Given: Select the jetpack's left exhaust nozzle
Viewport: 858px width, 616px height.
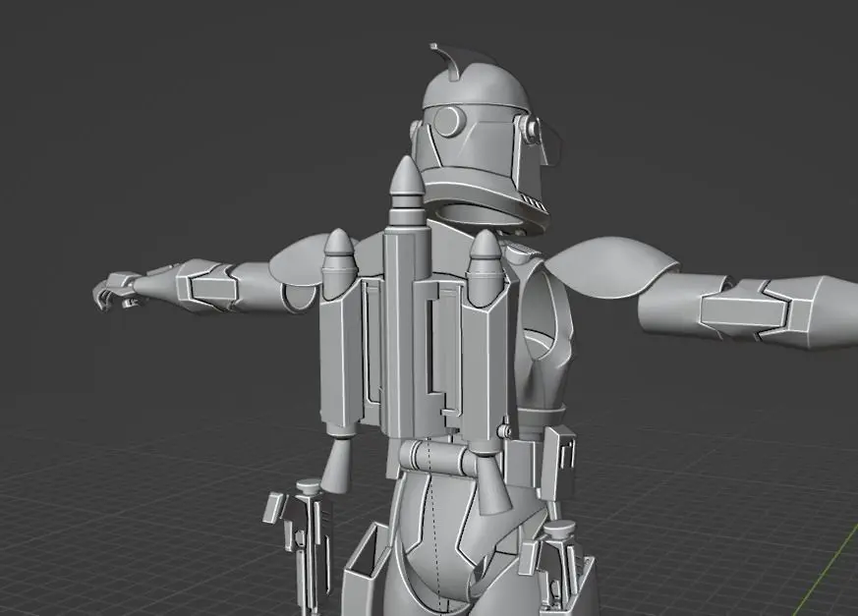Looking at the screenshot, I should [338, 463].
